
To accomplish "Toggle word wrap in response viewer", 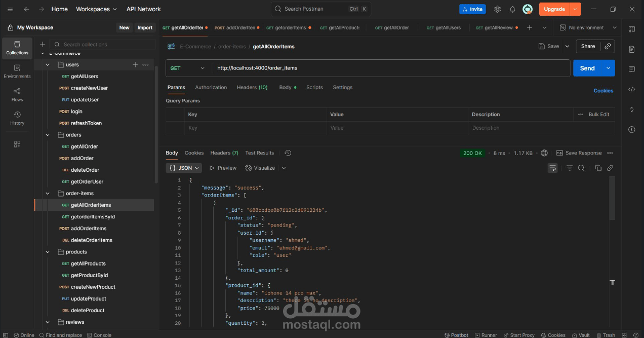I will pyautogui.click(x=552, y=168).
